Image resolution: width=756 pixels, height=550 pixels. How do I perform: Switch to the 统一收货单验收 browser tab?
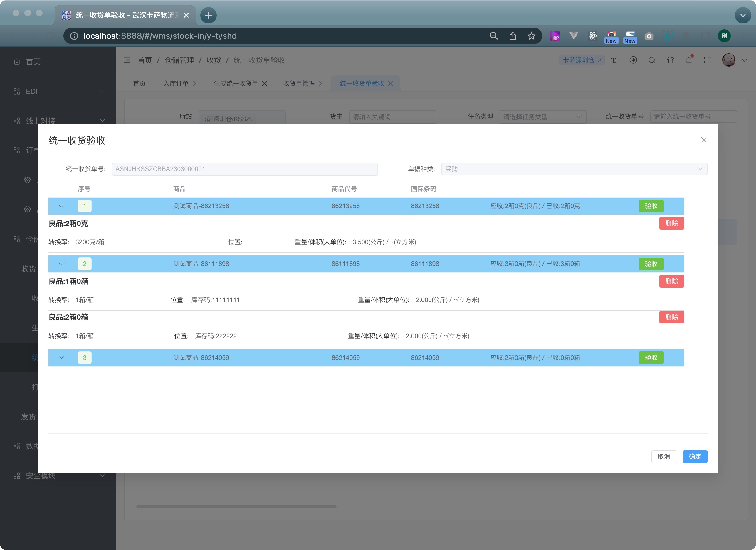click(125, 15)
